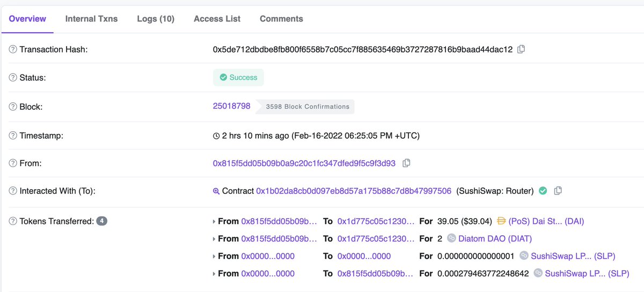Click the Tokens Transferred count badge 4

pyautogui.click(x=102, y=221)
